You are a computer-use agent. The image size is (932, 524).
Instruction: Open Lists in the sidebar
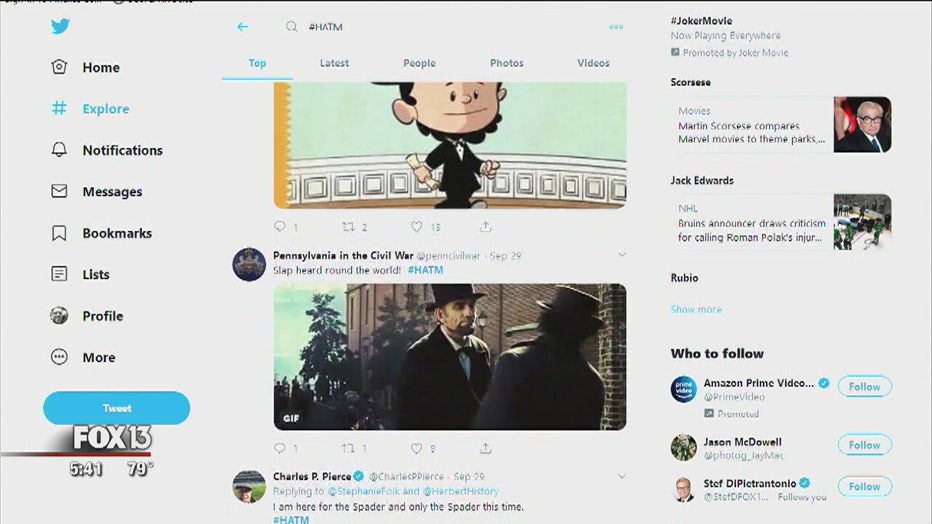[x=80, y=274]
